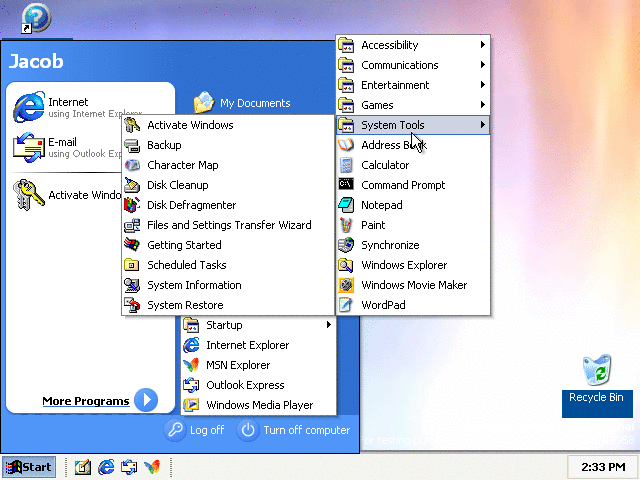This screenshot has height=480, width=640.
Task: Click Outlook Express icon in quick launch bar
Action: pos(129,467)
